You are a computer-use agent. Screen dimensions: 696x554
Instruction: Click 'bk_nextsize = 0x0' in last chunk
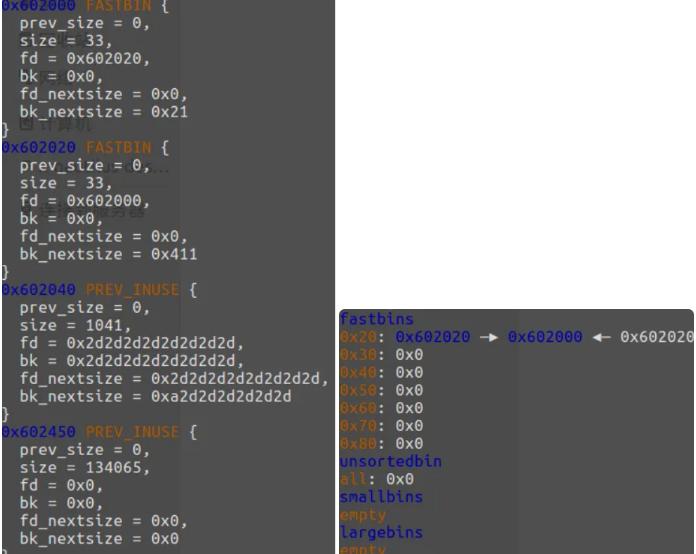pos(99,538)
